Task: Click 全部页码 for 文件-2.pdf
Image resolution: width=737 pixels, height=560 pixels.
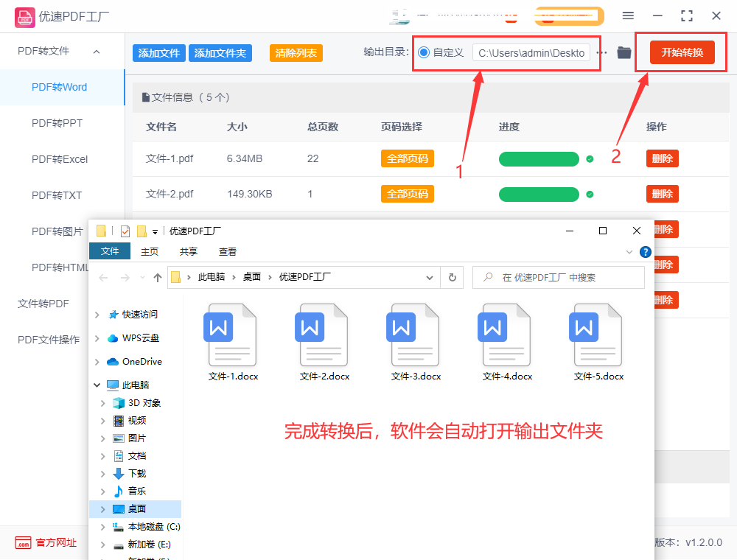Action: click(407, 194)
